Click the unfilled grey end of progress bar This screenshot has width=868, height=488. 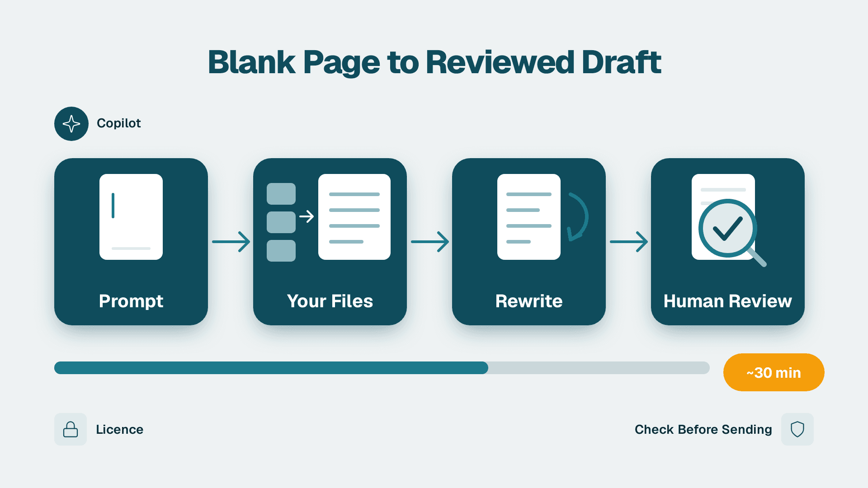tap(599, 368)
